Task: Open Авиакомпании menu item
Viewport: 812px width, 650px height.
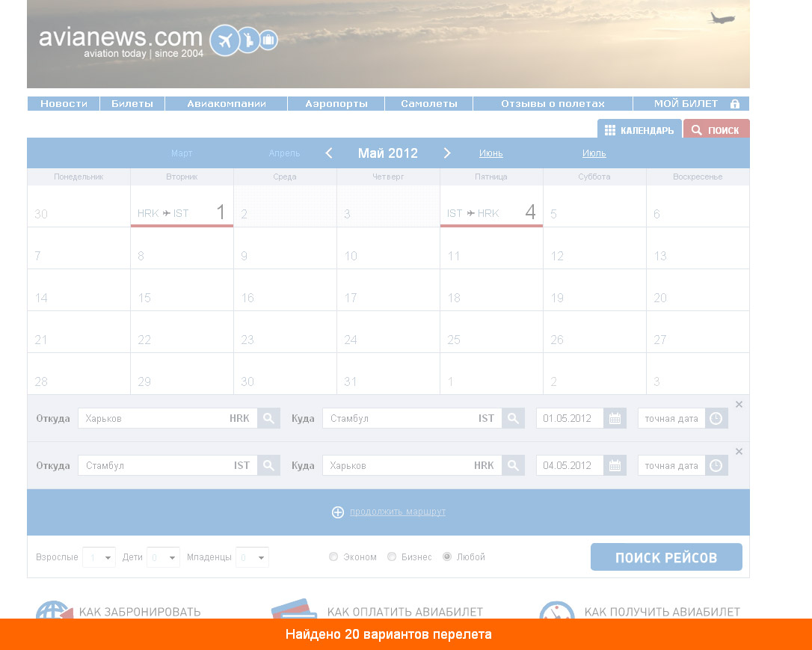Action: (226, 104)
